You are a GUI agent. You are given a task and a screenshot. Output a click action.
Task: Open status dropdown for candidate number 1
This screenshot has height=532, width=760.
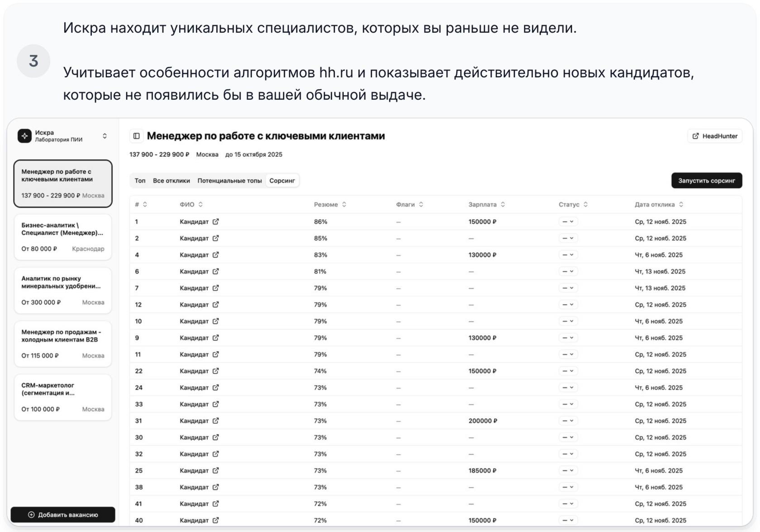tap(568, 221)
